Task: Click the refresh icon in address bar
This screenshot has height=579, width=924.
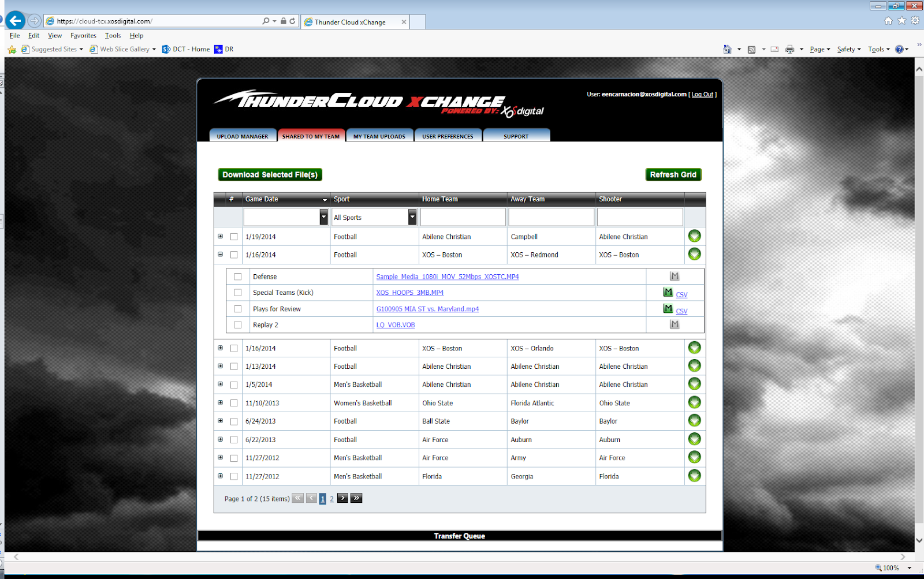Action: [292, 21]
